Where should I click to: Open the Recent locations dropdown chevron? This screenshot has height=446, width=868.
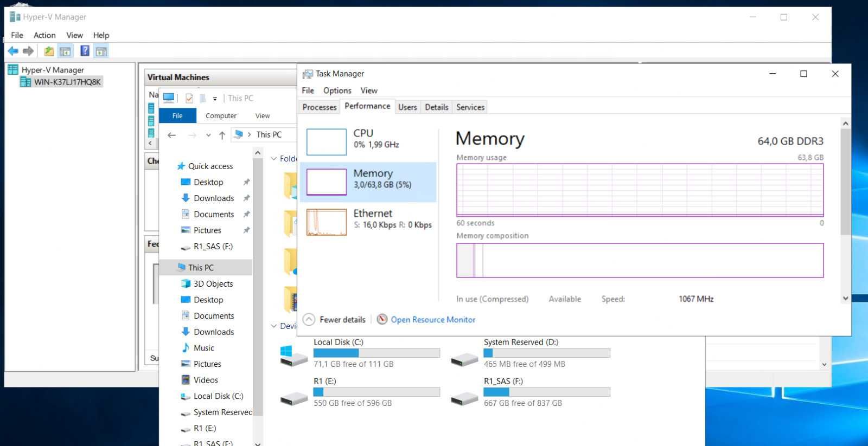pyautogui.click(x=208, y=135)
